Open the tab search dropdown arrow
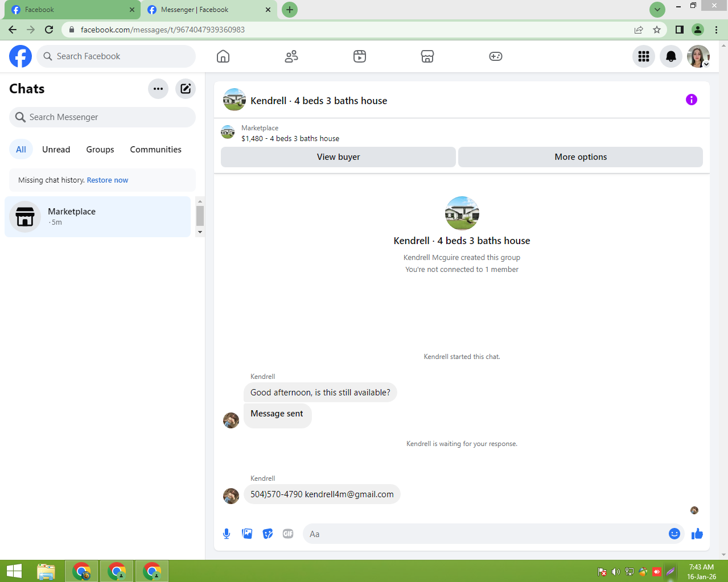Image resolution: width=728 pixels, height=582 pixels. pyautogui.click(x=657, y=10)
